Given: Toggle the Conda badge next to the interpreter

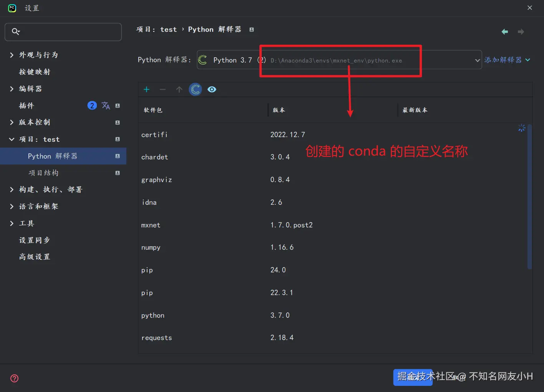Looking at the screenshot, I should tap(202, 60).
